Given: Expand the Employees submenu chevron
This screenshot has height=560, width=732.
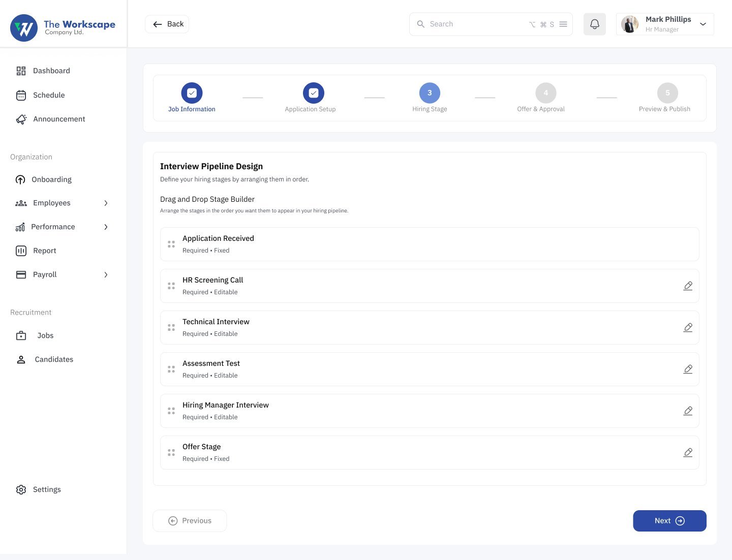Looking at the screenshot, I should (106, 203).
